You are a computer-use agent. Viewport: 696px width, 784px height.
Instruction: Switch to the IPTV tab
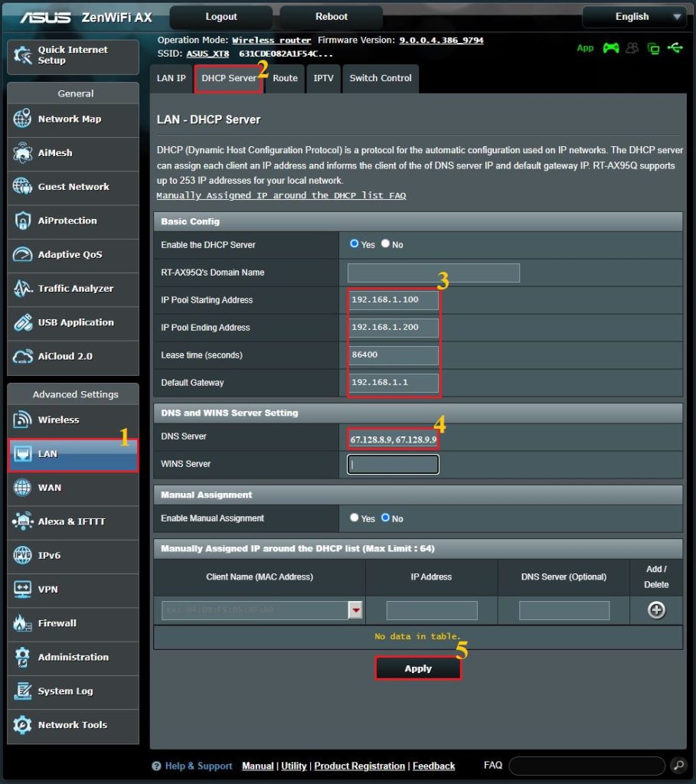[x=322, y=77]
